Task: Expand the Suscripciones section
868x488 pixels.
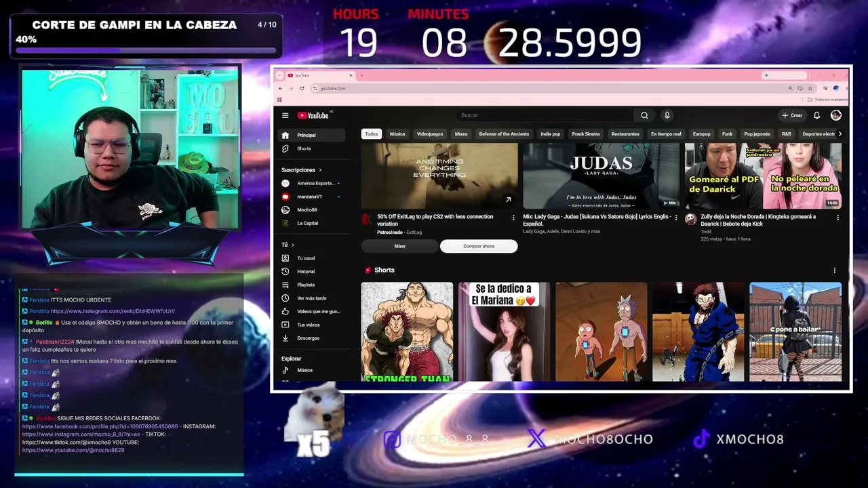Action: click(302, 169)
